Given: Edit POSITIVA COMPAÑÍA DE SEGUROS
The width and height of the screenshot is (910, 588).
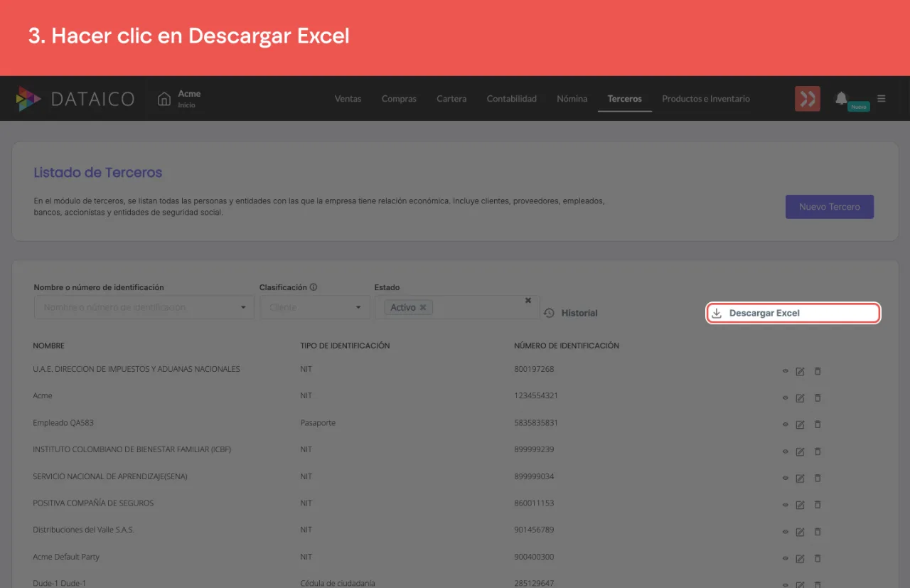Looking at the screenshot, I should click(800, 505).
